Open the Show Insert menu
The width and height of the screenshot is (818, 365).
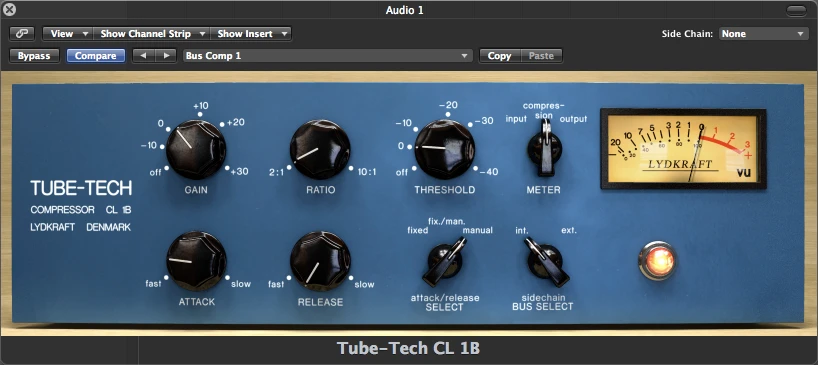(x=251, y=34)
